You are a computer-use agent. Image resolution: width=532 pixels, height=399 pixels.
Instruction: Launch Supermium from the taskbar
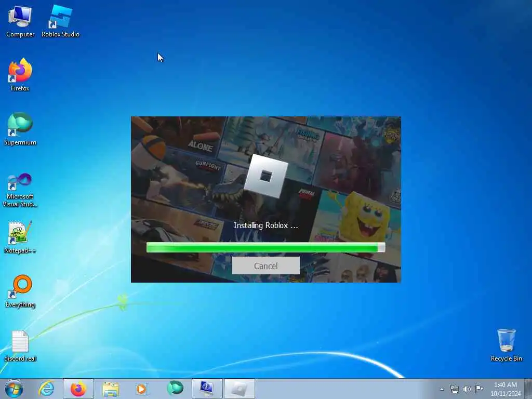coord(175,389)
